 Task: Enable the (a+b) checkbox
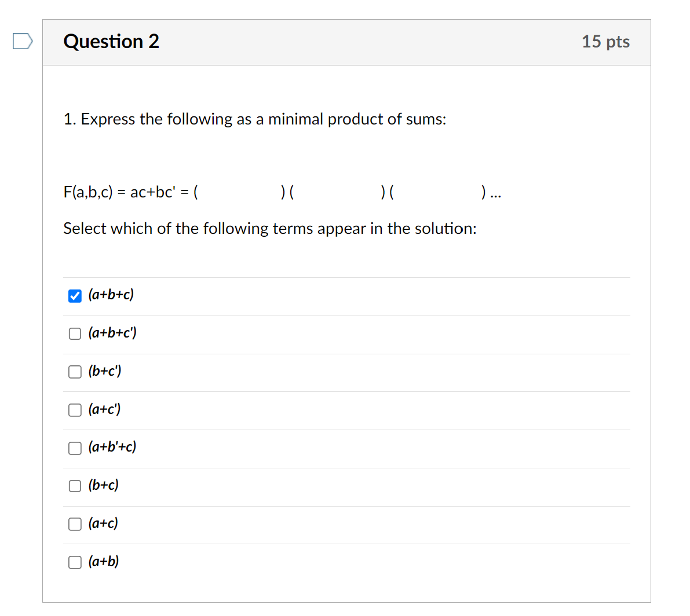click(x=75, y=562)
